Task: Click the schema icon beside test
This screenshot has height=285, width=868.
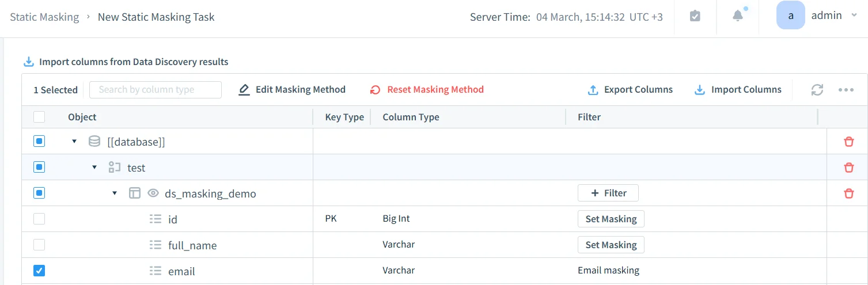Action: 115,168
